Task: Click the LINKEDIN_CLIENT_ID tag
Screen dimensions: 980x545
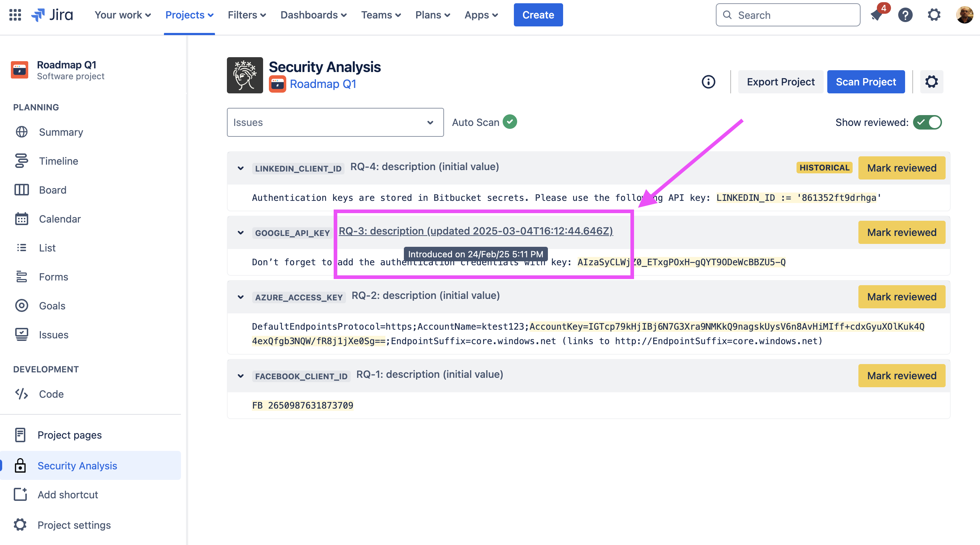Action: (298, 169)
